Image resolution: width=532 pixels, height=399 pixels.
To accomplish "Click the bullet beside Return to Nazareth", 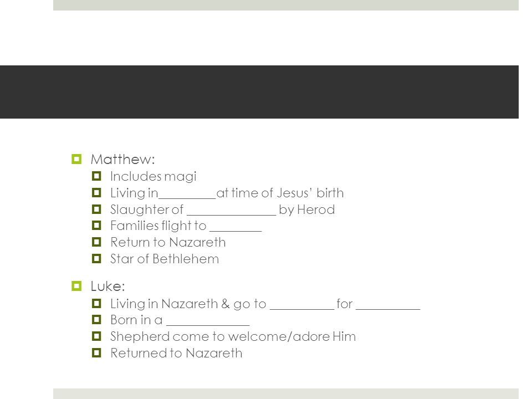I will 96,242.
